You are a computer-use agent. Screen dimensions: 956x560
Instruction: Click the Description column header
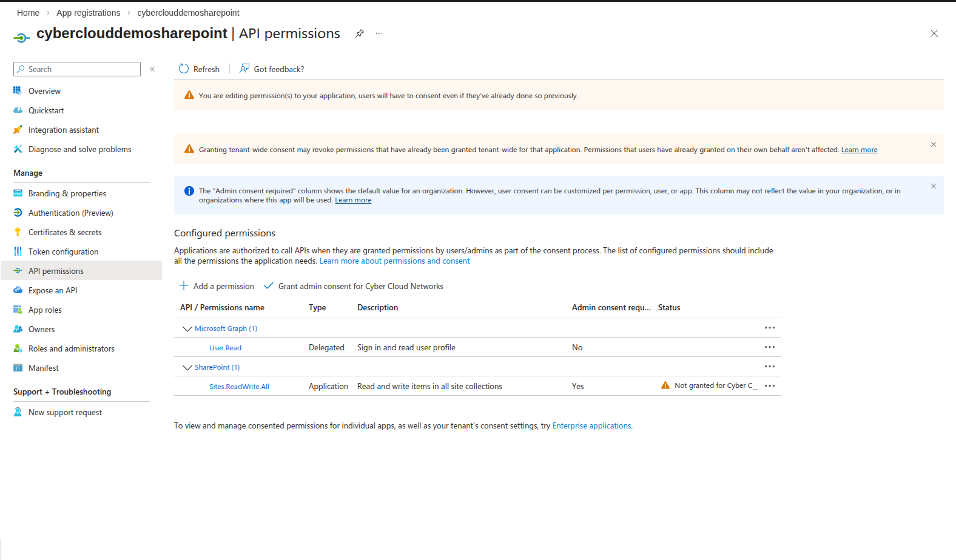[377, 308]
